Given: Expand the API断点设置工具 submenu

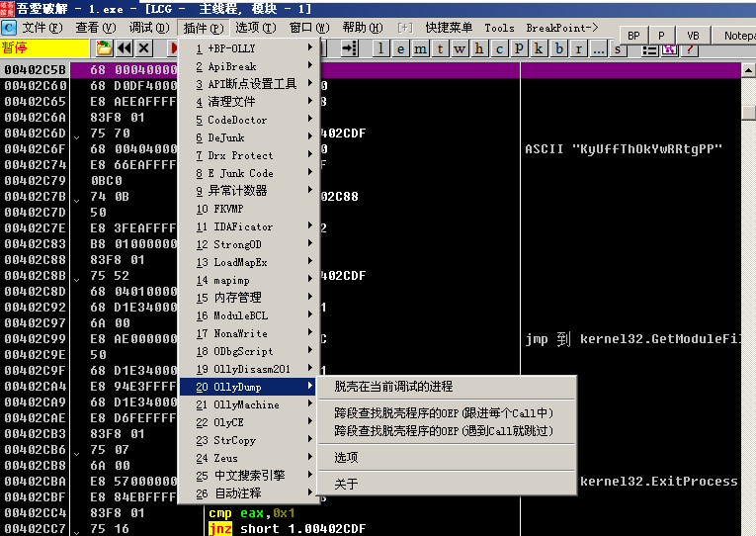Looking at the screenshot, I should [x=249, y=84].
